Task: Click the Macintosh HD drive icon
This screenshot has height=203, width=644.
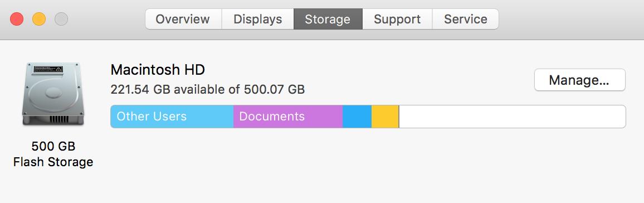Action: tap(53, 94)
